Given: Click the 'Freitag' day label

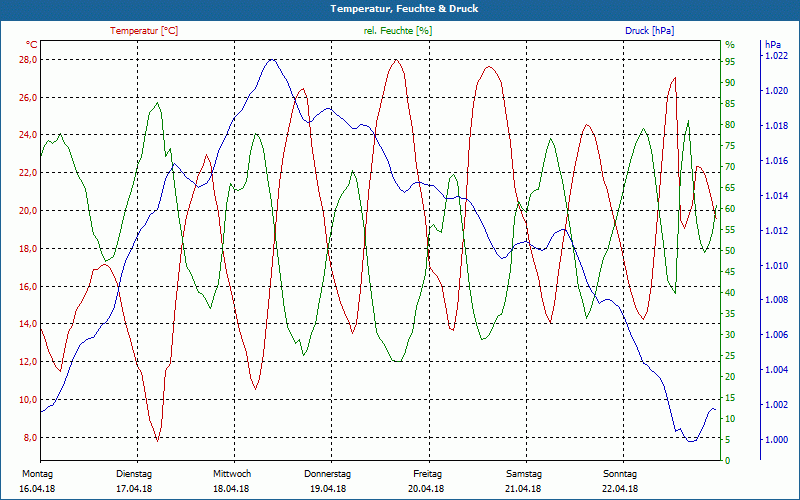Looking at the screenshot, I should coord(428,474).
